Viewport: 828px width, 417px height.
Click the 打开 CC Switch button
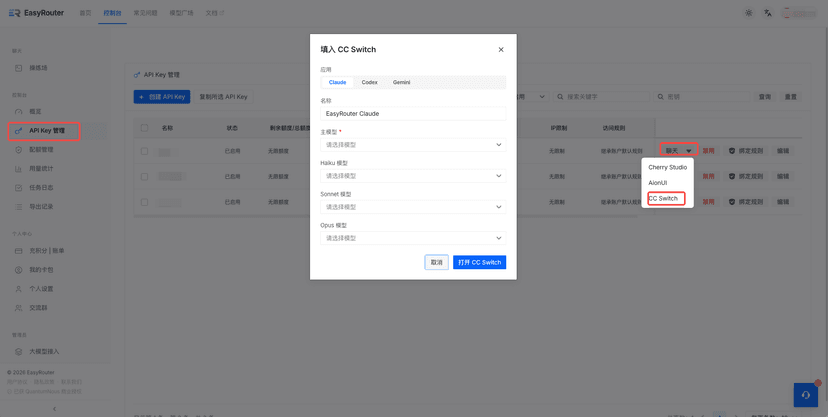click(x=479, y=262)
